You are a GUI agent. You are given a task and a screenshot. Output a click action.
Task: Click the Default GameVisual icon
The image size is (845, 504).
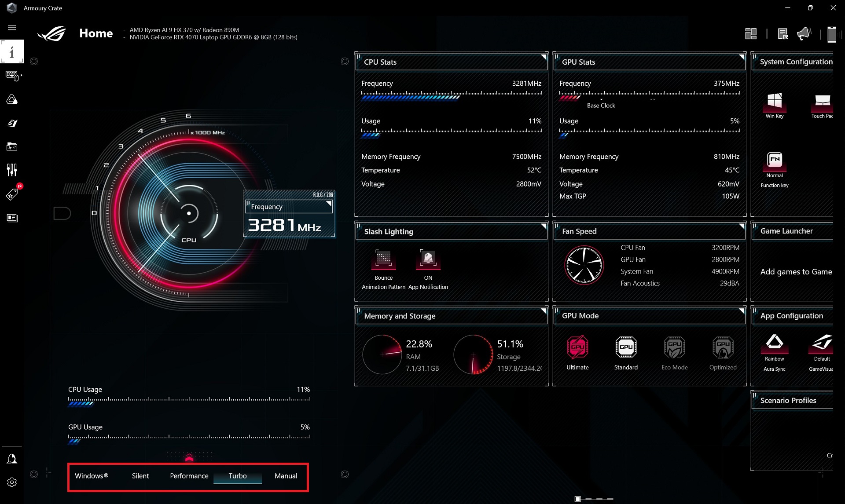tap(822, 343)
